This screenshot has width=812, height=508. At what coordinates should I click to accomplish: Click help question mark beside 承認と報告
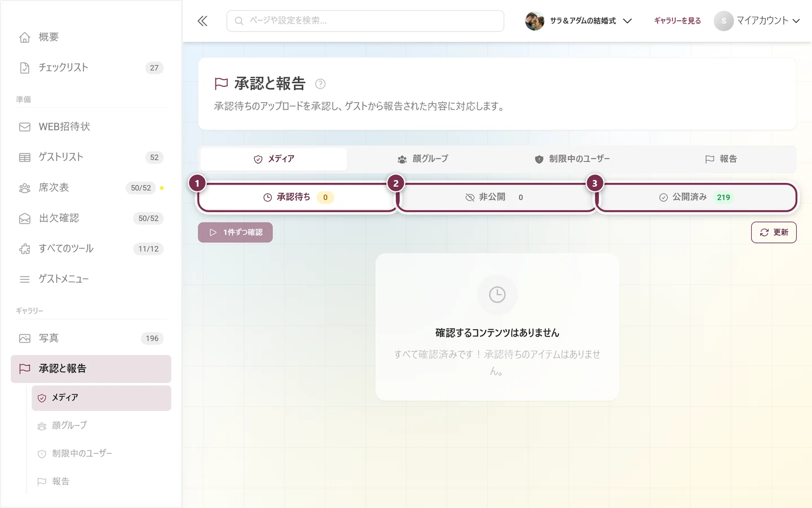320,84
